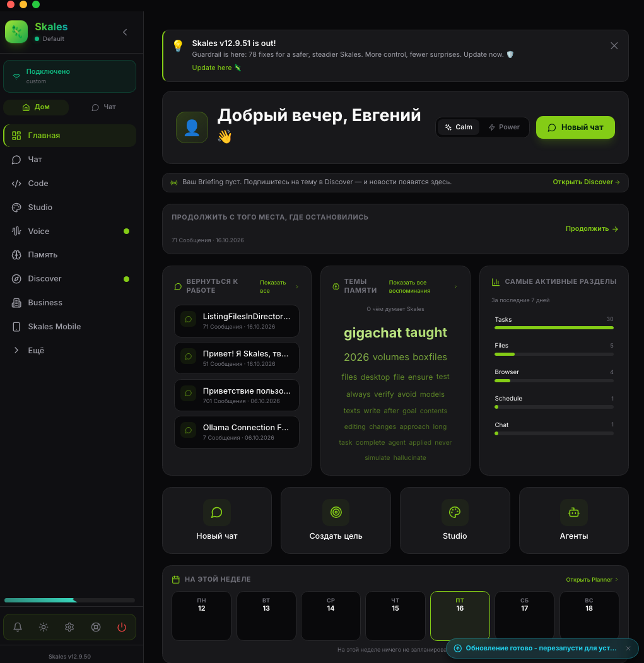
Task: Open the Приветствие пользо... conversation
Action: click(237, 396)
